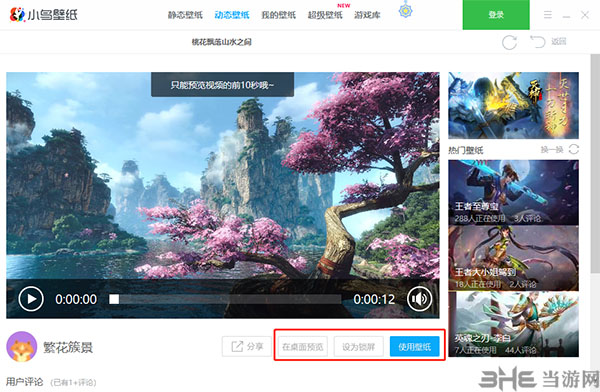Image resolution: width=600 pixels, height=392 pixels.
Task: Click the share icon button 分享
Action: pos(247,346)
